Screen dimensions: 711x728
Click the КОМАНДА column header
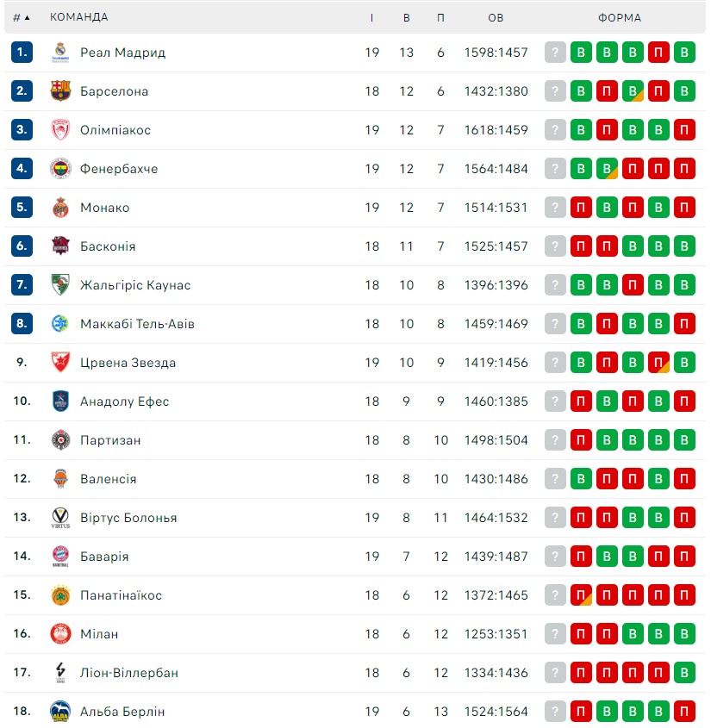click(79, 17)
